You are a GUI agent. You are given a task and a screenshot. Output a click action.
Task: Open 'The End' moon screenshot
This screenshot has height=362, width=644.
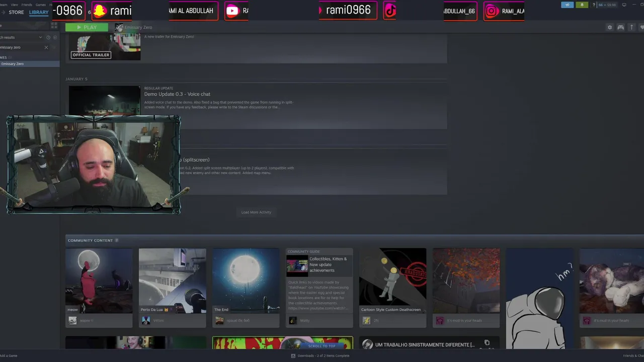[x=246, y=281]
